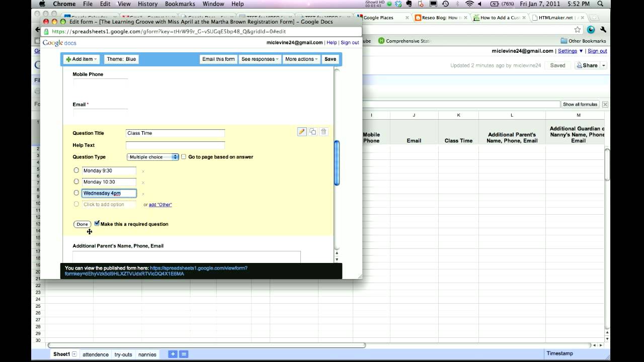Uncheck Make this a required question

click(x=97, y=224)
